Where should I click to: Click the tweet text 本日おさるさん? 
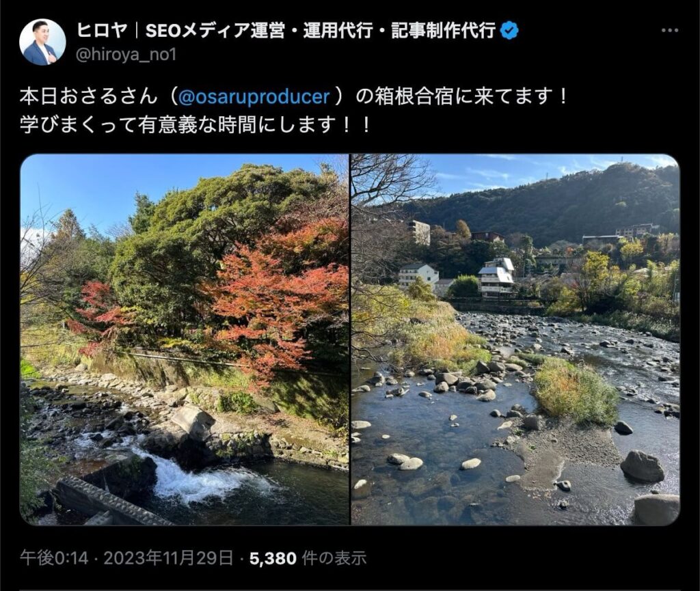[88, 97]
